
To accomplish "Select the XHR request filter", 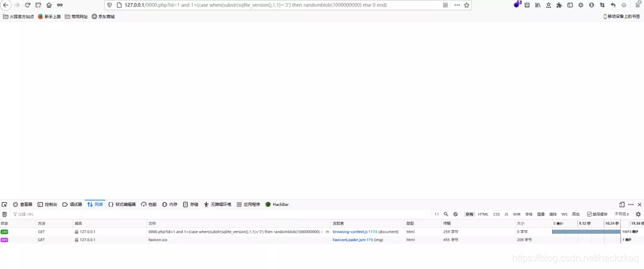I will click(516, 214).
